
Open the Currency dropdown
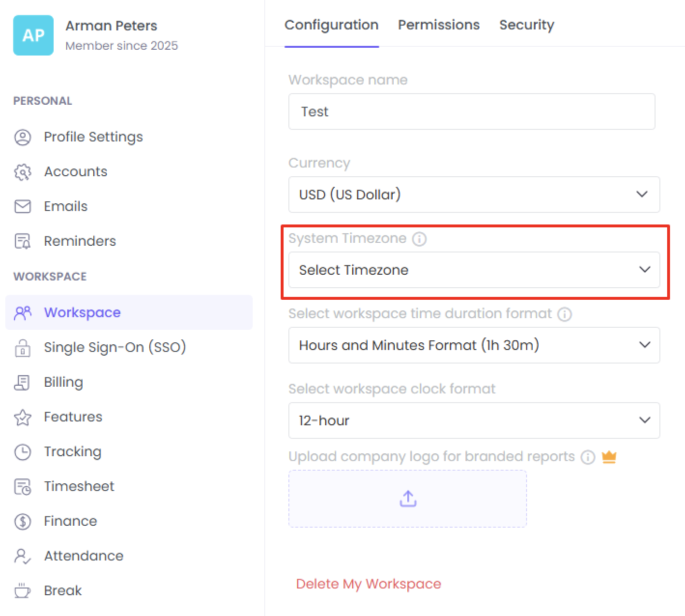click(474, 195)
